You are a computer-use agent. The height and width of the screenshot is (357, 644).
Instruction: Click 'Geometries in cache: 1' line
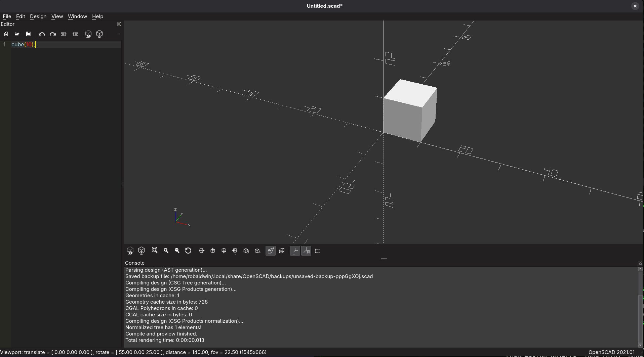pos(152,296)
